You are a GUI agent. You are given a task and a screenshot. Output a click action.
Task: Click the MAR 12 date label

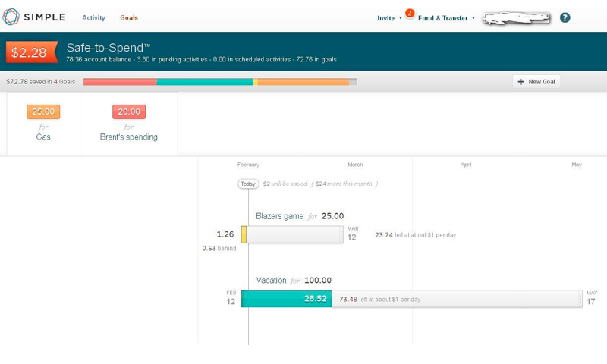[x=352, y=234]
